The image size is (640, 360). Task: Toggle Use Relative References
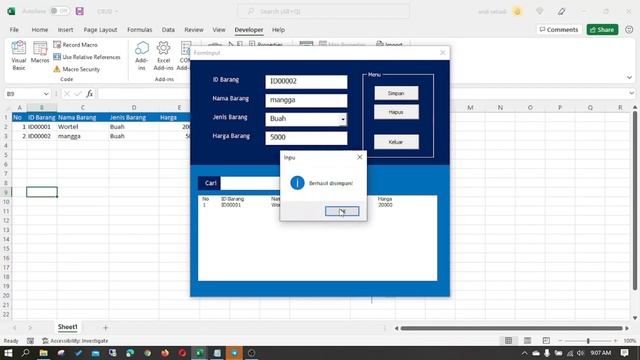click(x=87, y=57)
